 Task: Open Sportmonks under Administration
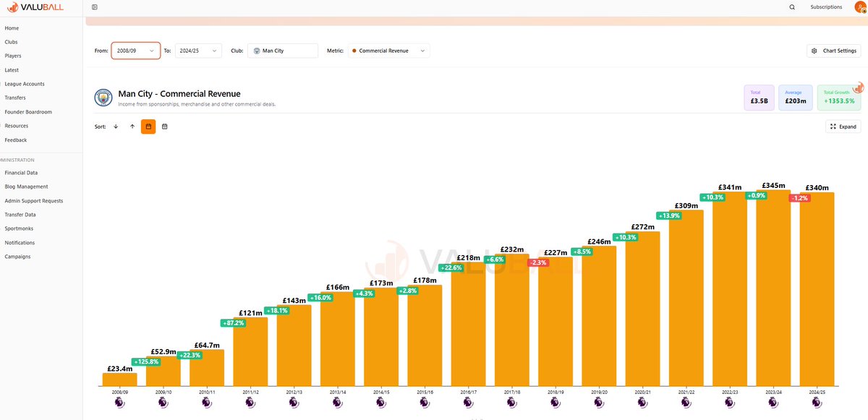click(x=19, y=228)
